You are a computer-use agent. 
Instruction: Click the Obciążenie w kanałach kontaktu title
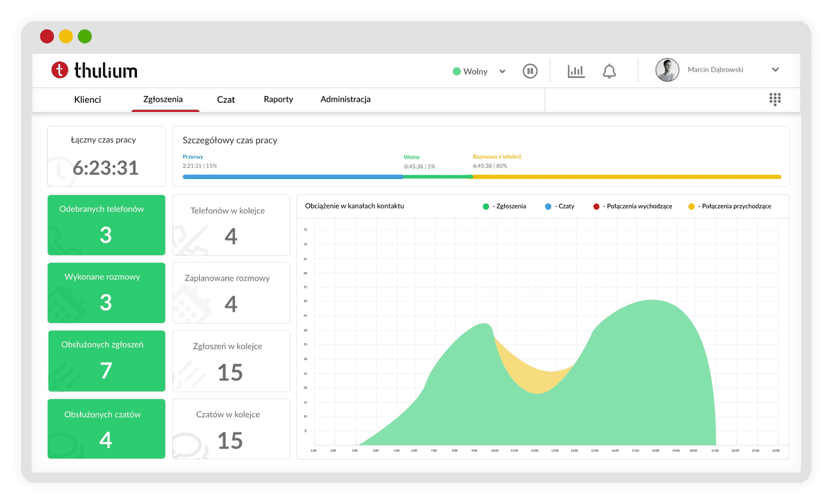click(355, 206)
